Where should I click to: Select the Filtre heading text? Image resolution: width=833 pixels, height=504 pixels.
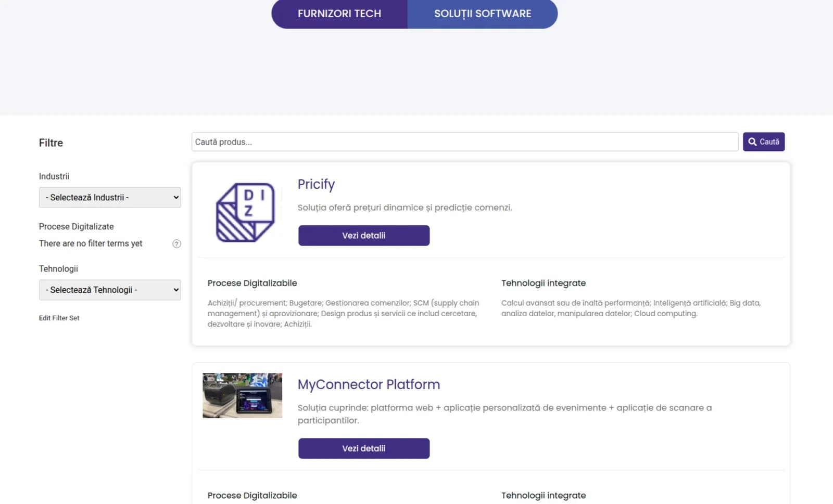51,143
